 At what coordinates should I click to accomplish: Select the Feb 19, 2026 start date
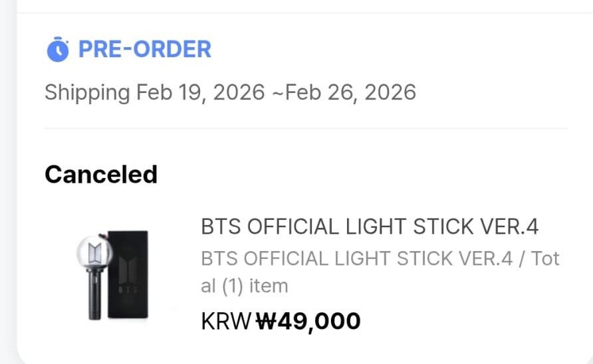click(x=201, y=92)
